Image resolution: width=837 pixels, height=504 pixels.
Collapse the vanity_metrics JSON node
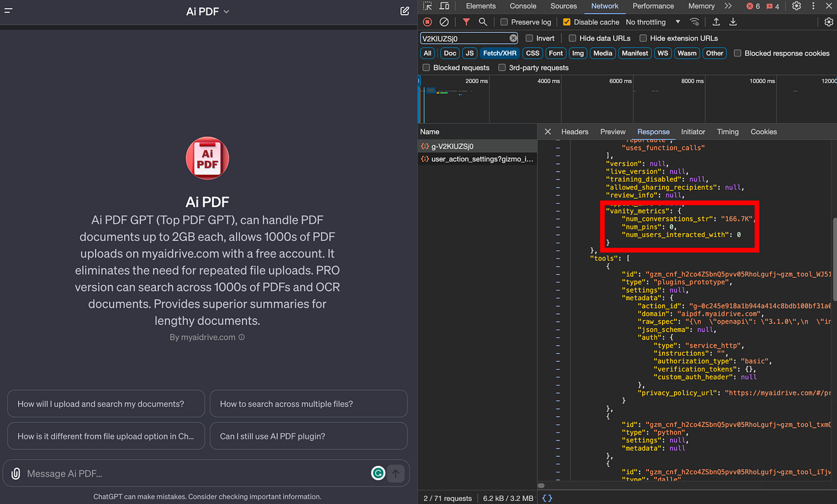click(559, 211)
